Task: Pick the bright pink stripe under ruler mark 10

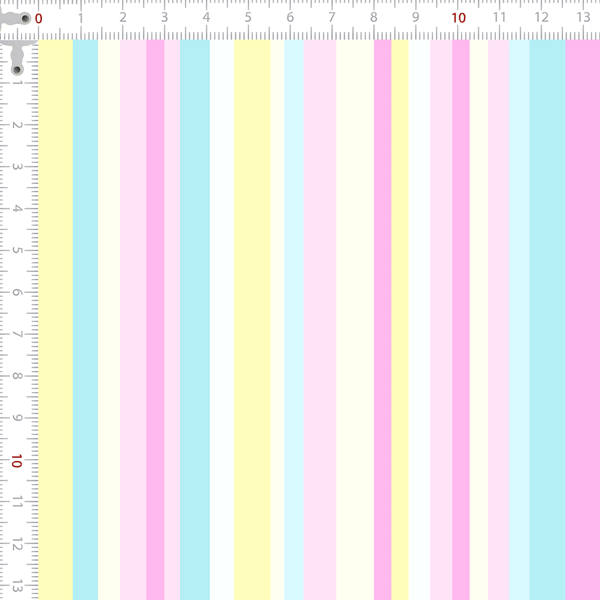Action: point(460,320)
